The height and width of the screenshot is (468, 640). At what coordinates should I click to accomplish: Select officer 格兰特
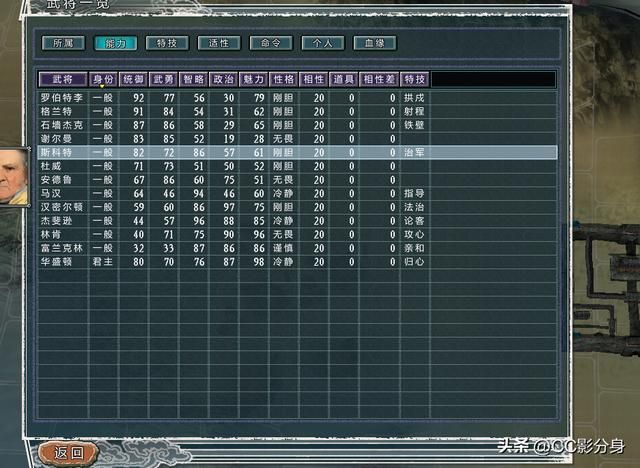(297, 111)
